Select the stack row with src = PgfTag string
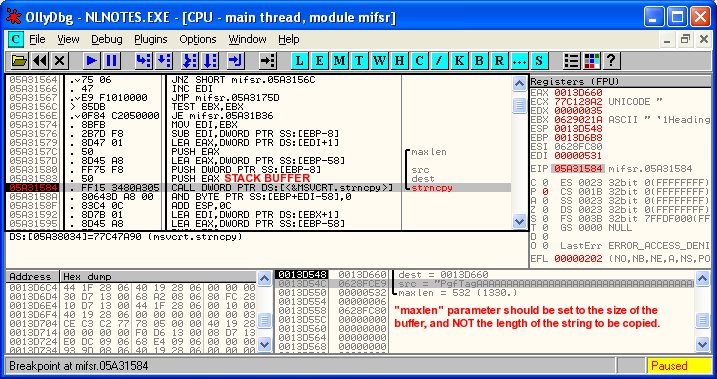The image size is (717, 379). click(485, 284)
